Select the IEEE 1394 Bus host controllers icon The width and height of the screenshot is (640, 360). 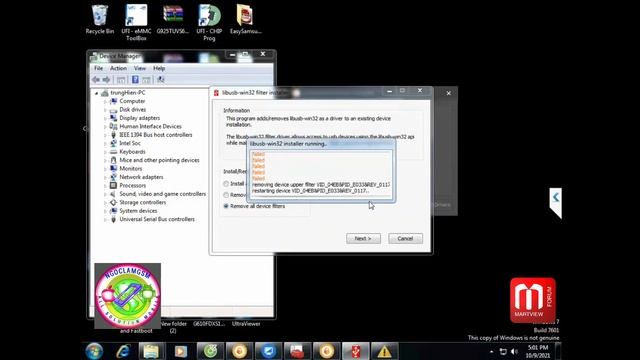(x=113, y=135)
